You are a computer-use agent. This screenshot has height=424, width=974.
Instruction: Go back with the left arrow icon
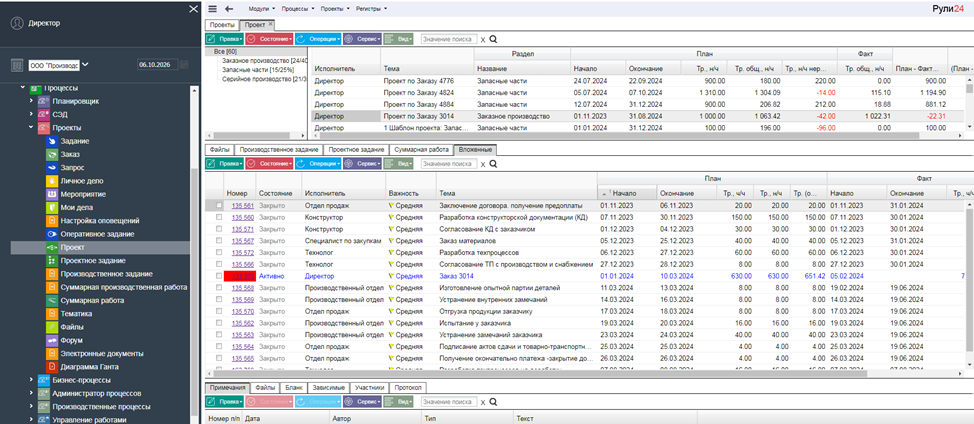click(229, 9)
